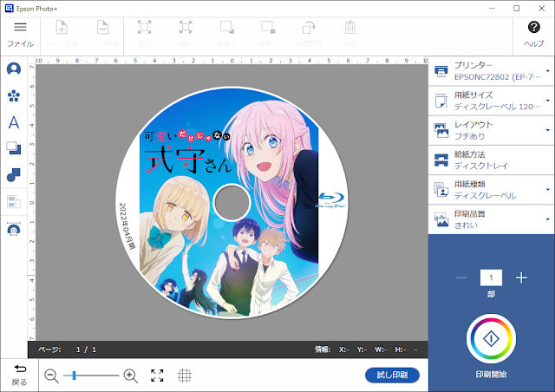Click the disabled ページ追加 toolbar icon

[62, 35]
